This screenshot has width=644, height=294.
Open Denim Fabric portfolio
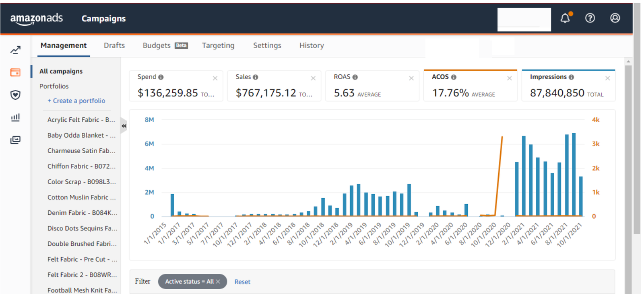coord(82,213)
